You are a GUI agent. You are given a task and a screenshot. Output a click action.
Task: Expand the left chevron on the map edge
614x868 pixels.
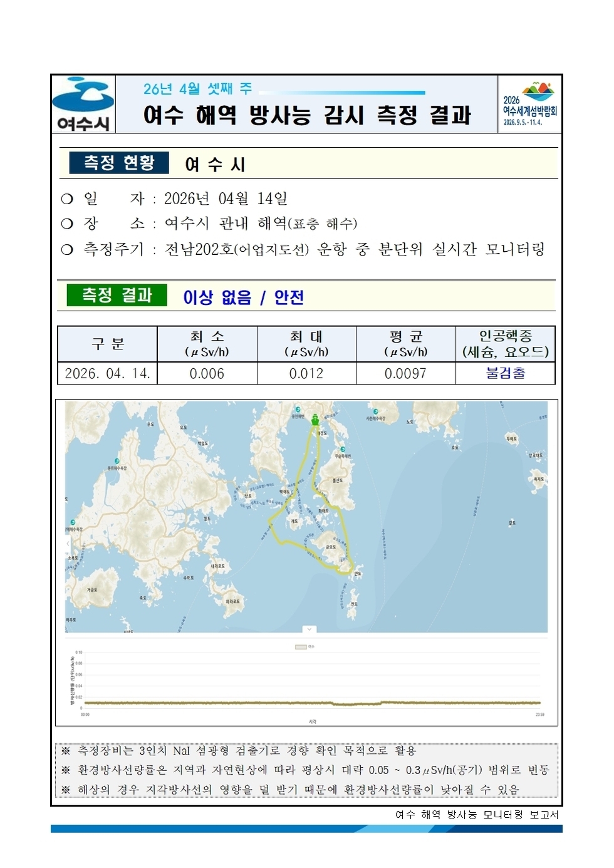point(68,544)
